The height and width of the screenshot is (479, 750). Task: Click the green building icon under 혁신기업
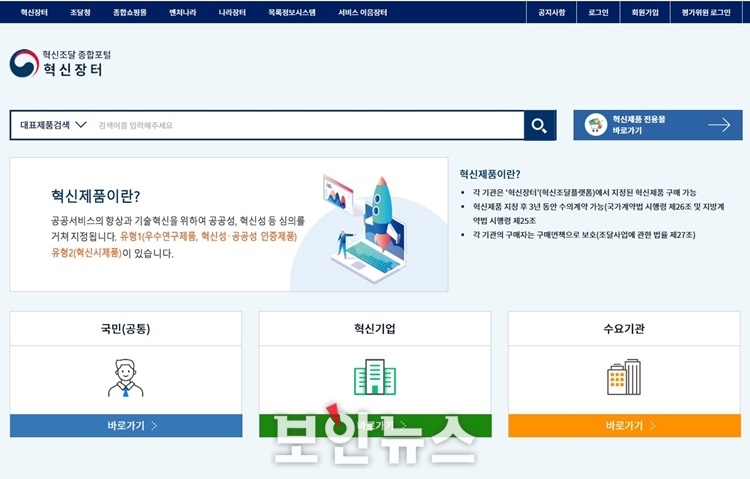(x=374, y=378)
